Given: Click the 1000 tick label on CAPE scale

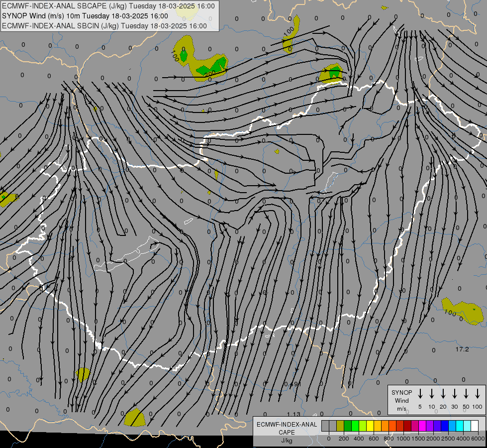Looking at the screenshot, I should pyautogui.click(x=403, y=439).
